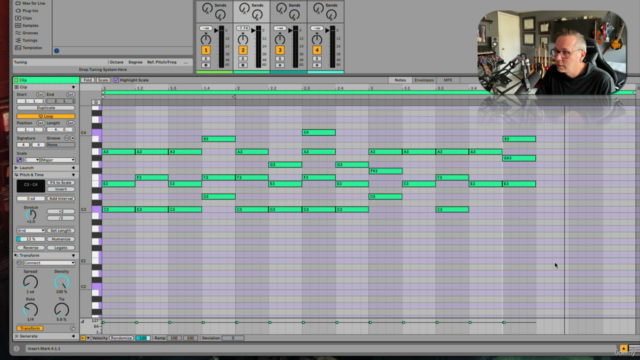Click the Spread knob in Transform panel
The width and height of the screenshot is (640, 360).
tap(30, 282)
